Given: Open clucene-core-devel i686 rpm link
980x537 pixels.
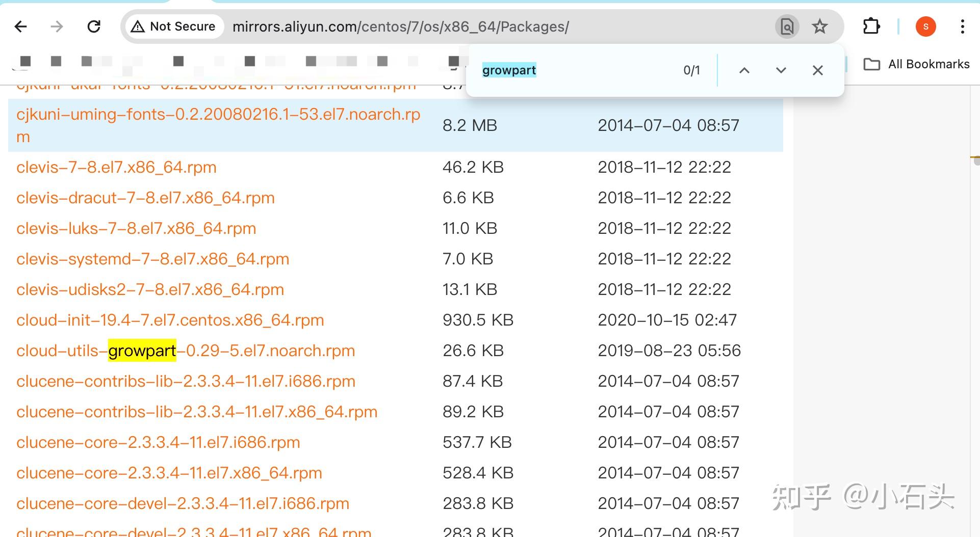Looking at the screenshot, I should click(x=183, y=503).
